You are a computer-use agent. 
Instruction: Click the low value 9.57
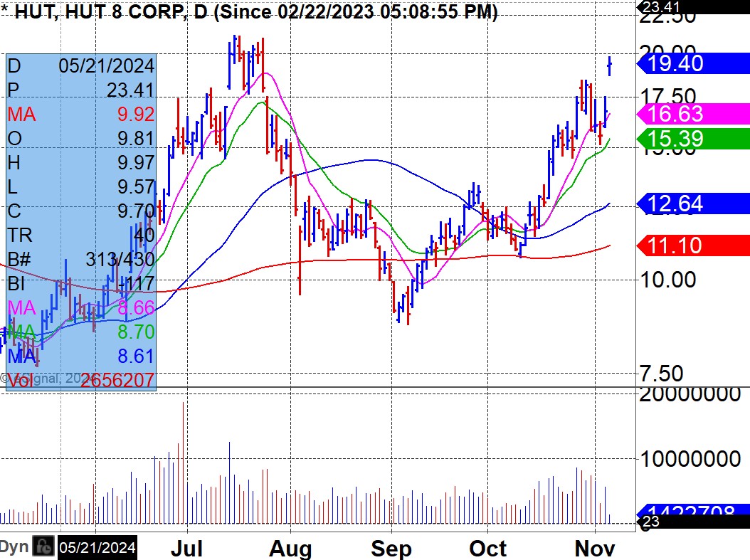point(136,186)
